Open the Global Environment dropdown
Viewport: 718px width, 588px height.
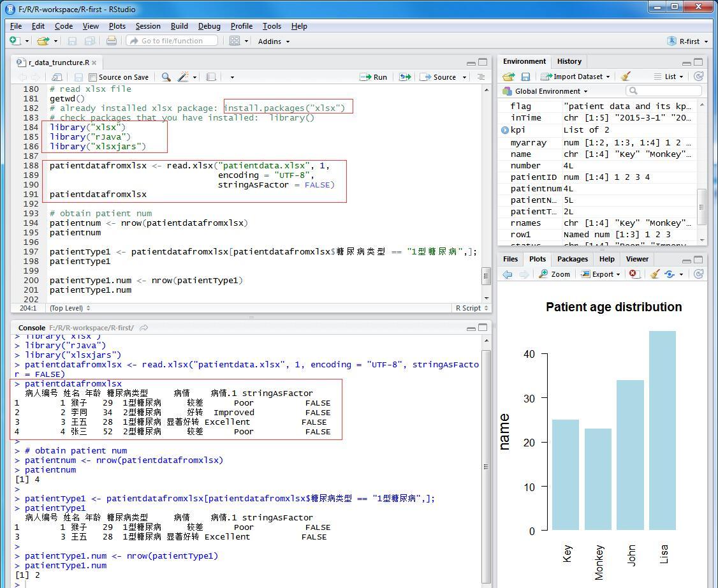pos(547,91)
